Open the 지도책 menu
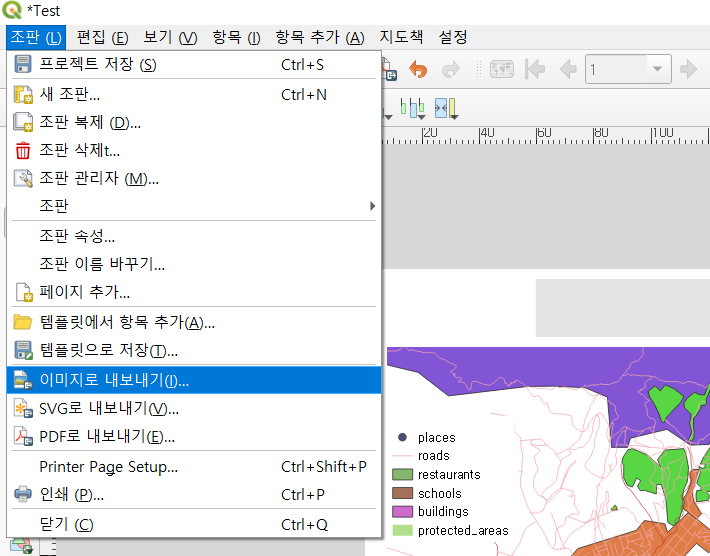Viewport: 710px width, 556px height. pyautogui.click(x=401, y=37)
